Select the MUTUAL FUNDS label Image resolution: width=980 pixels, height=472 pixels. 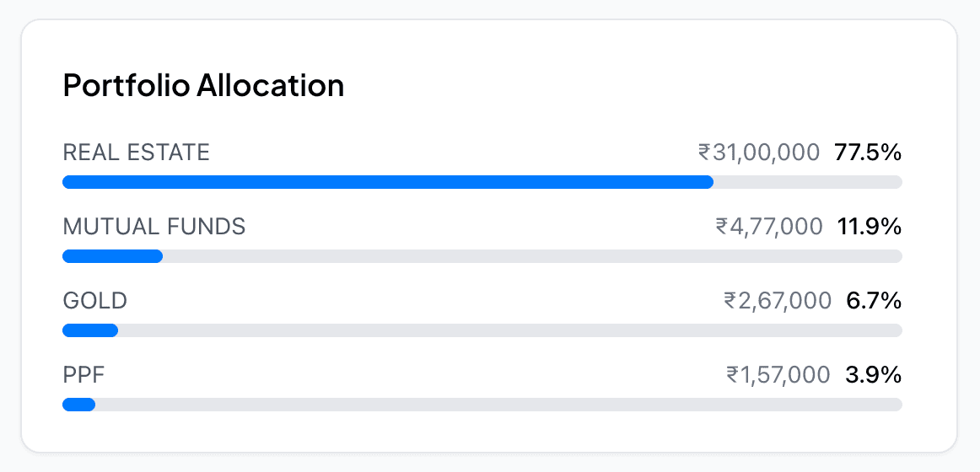[154, 226]
